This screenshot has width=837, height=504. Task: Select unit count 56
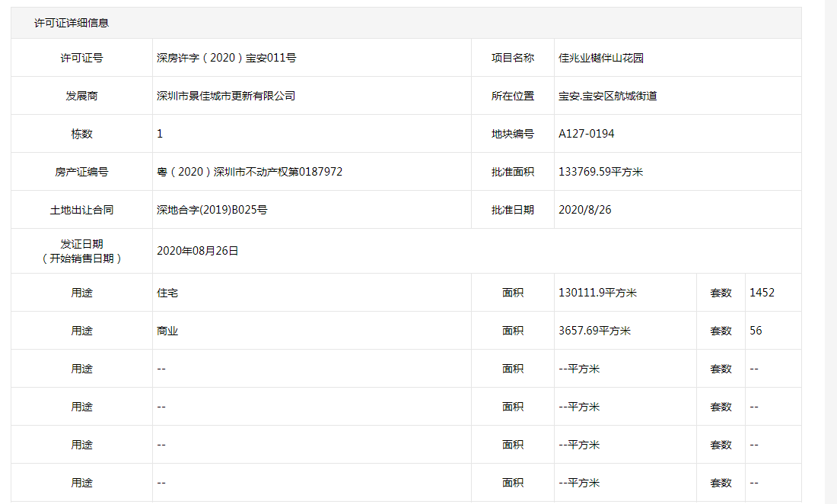[x=756, y=331]
